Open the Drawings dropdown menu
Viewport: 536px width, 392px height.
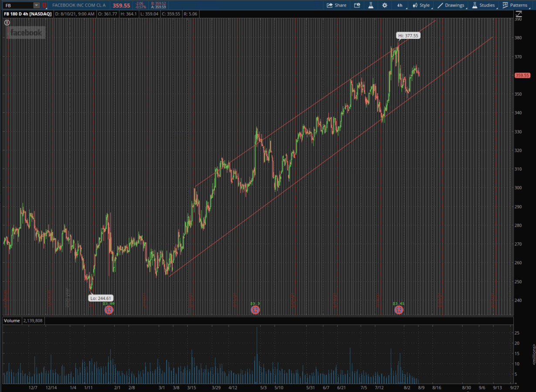451,5
